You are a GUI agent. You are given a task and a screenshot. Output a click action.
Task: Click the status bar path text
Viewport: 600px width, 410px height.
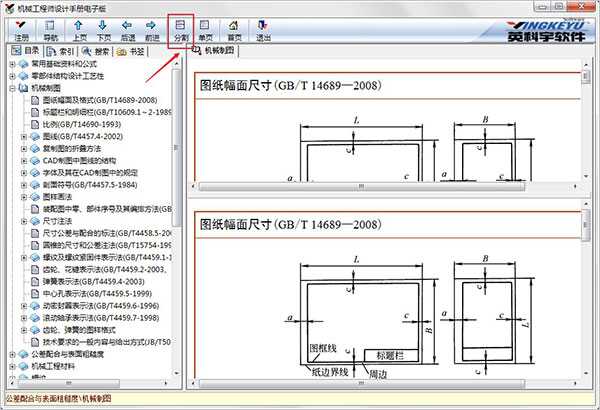pos(58,399)
